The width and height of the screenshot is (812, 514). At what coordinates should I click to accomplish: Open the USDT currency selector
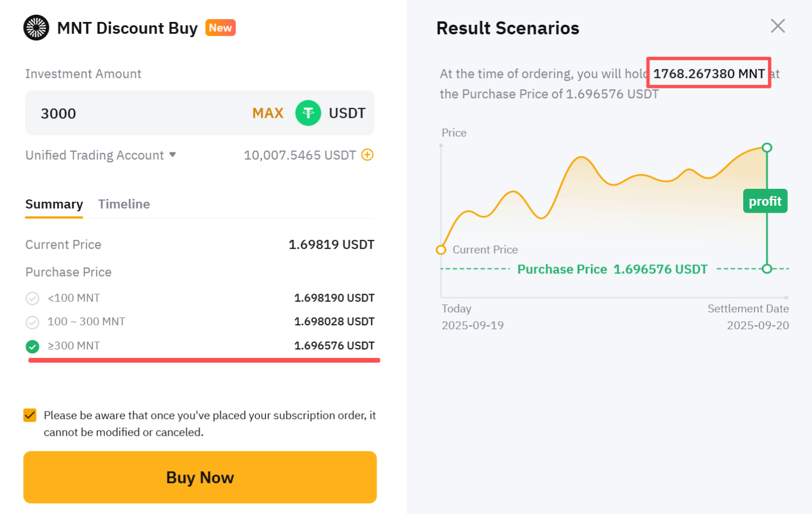tap(346, 113)
